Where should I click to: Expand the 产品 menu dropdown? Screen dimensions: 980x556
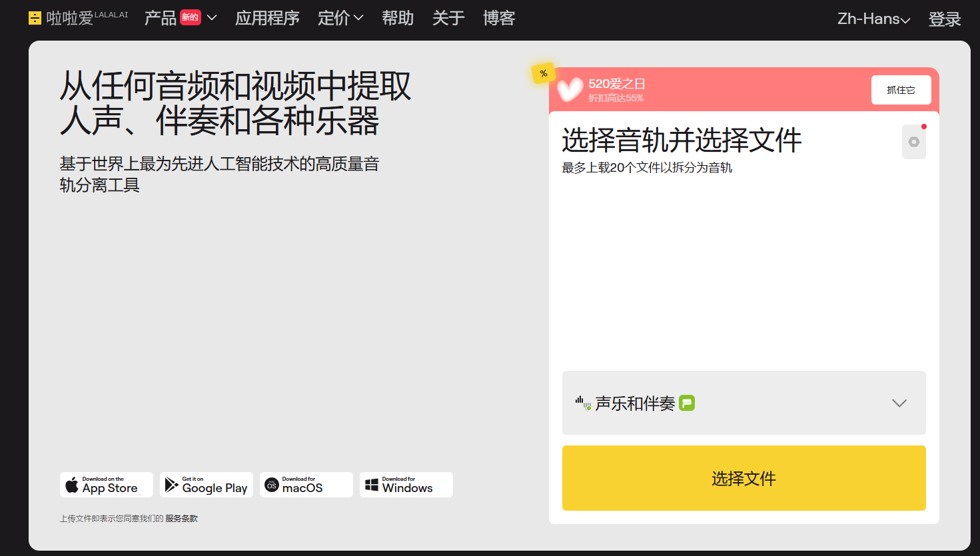coord(212,18)
